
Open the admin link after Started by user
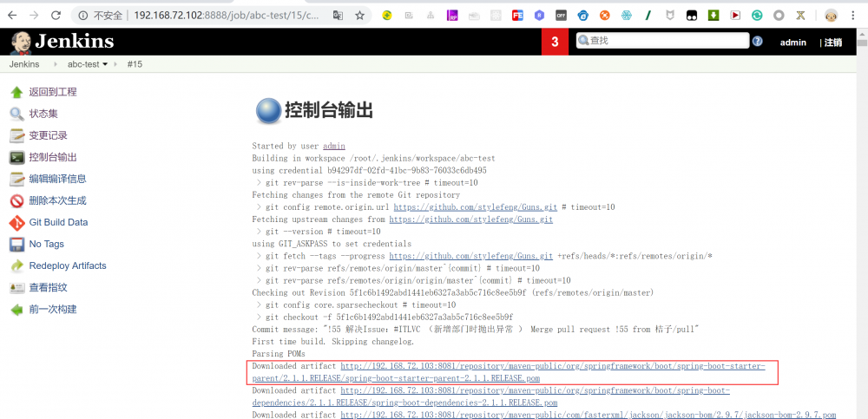[334, 146]
